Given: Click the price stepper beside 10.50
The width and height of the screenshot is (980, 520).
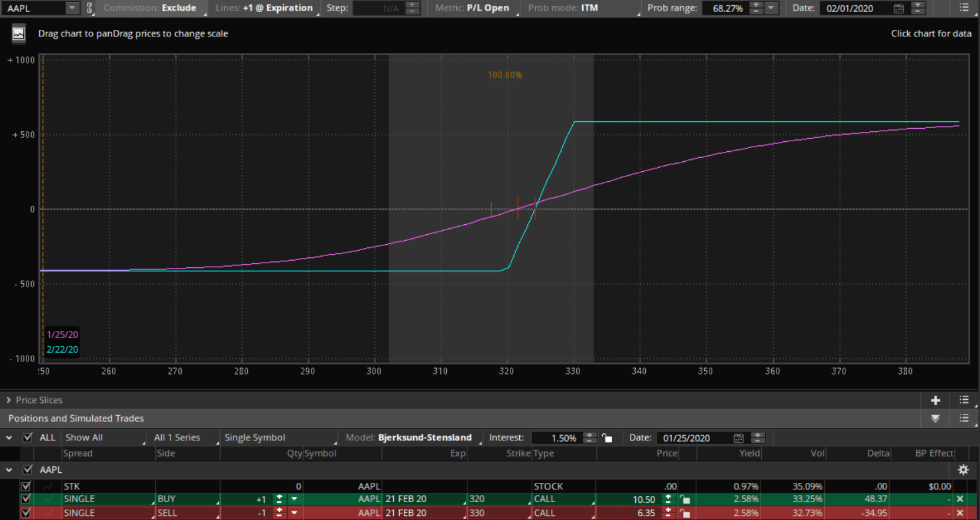Looking at the screenshot, I should click(x=669, y=499).
